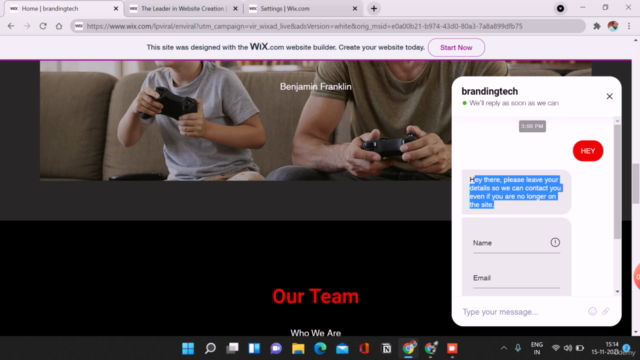Click the sent HEY message bubble

click(x=588, y=151)
